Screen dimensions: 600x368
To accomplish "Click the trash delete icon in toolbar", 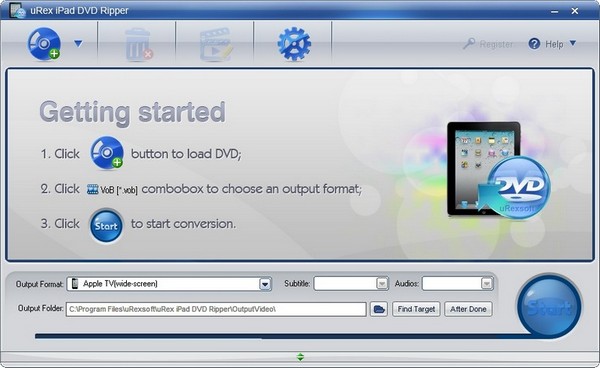I will pyautogui.click(x=138, y=44).
